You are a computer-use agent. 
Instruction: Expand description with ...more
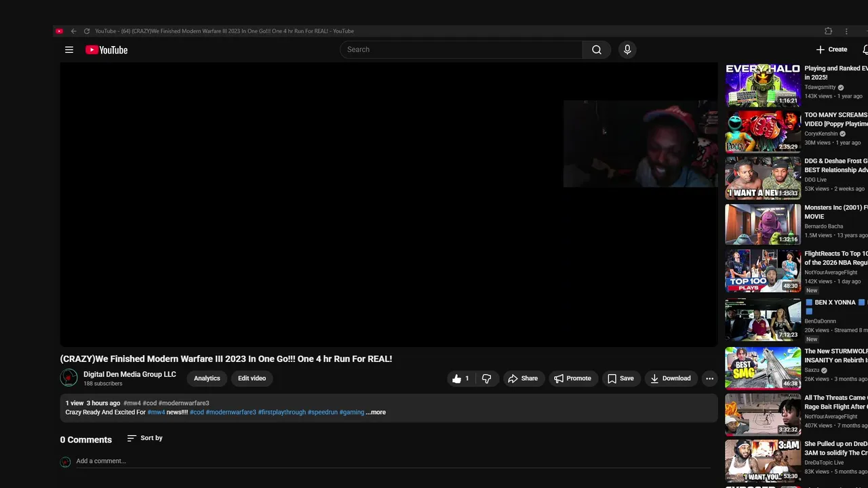tap(376, 412)
